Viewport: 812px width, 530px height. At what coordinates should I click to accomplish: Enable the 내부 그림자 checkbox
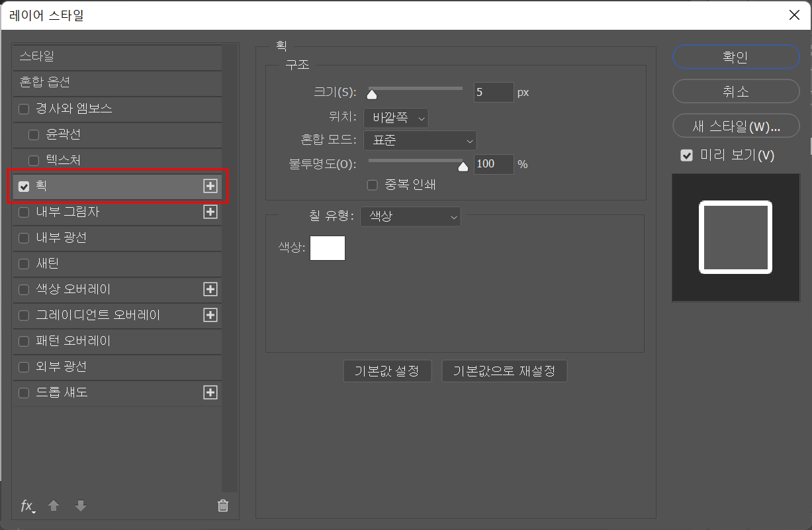24,212
